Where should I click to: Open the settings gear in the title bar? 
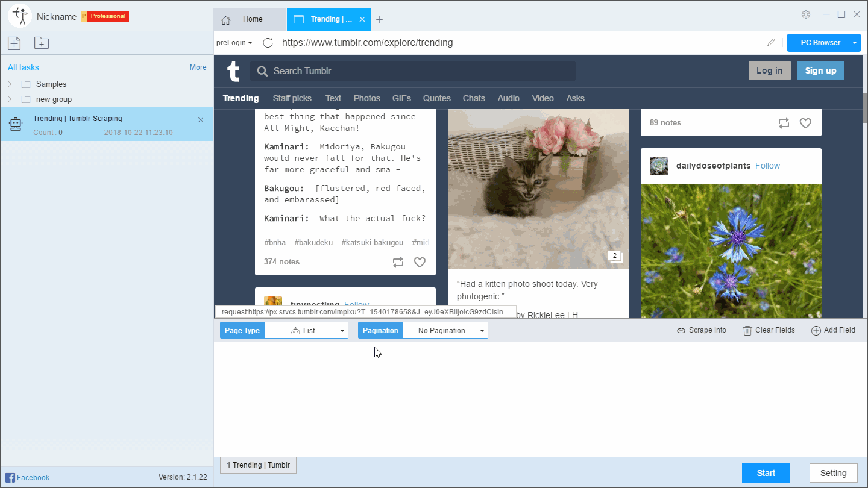806,14
